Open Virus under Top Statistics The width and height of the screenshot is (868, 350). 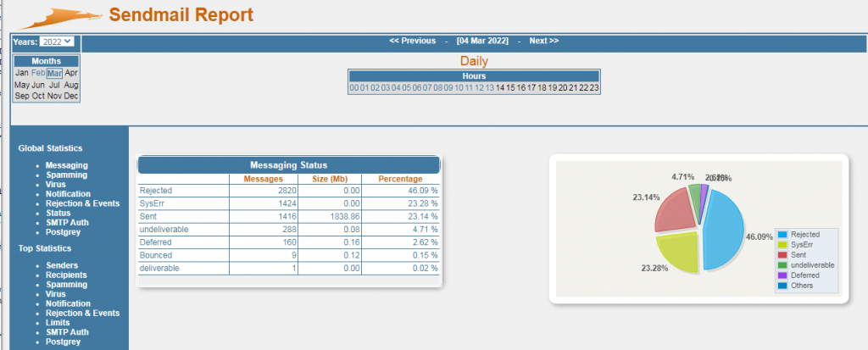tap(56, 294)
